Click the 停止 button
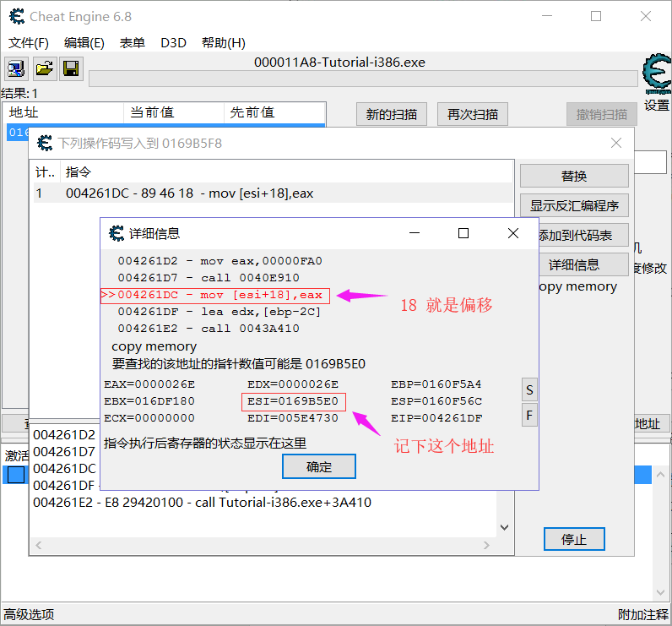 574,539
